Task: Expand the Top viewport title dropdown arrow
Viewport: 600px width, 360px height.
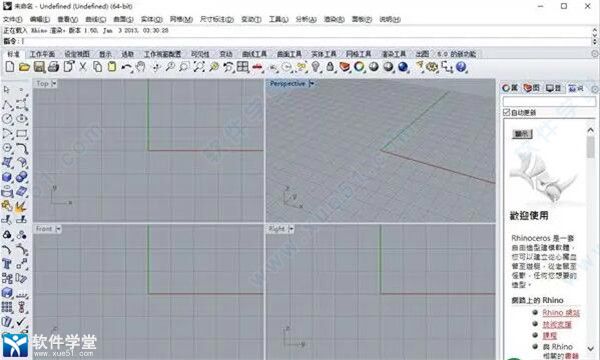Action: tap(54, 83)
